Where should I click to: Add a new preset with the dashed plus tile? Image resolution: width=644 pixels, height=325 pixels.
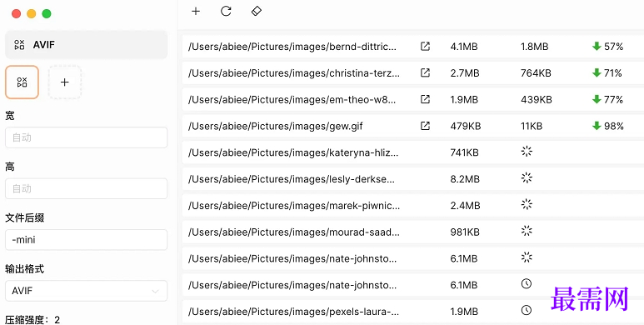pyautogui.click(x=64, y=82)
